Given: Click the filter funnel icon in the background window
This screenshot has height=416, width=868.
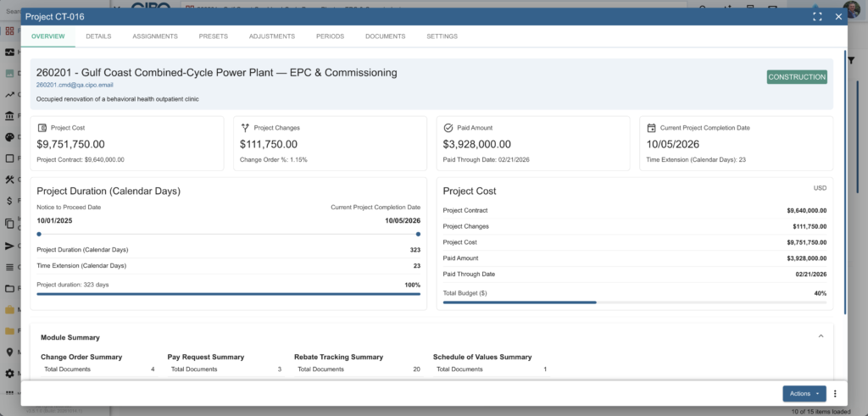Looking at the screenshot, I should click(851, 60).
